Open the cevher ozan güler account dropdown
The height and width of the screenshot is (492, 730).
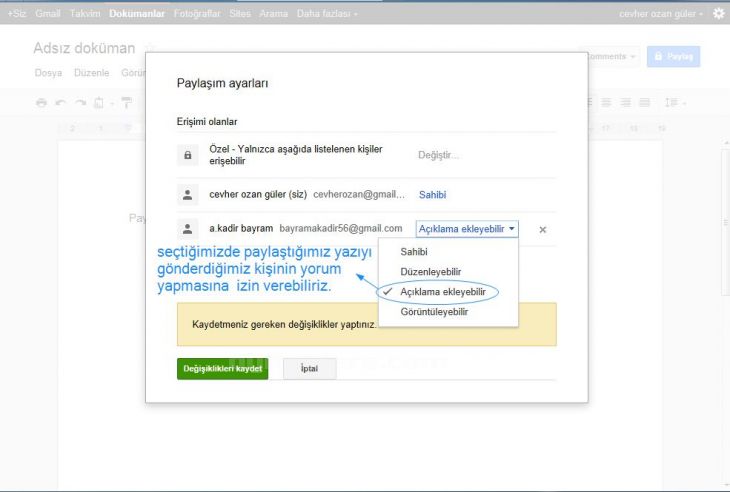[x=661, y=14]
